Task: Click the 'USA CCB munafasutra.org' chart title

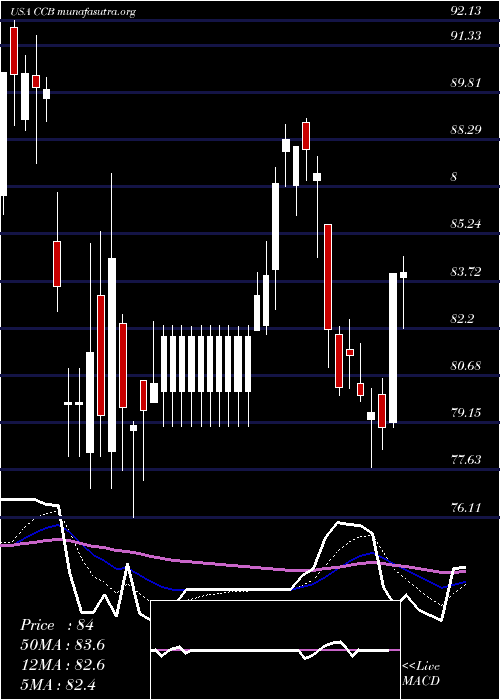Action: [x=73, y=12]
